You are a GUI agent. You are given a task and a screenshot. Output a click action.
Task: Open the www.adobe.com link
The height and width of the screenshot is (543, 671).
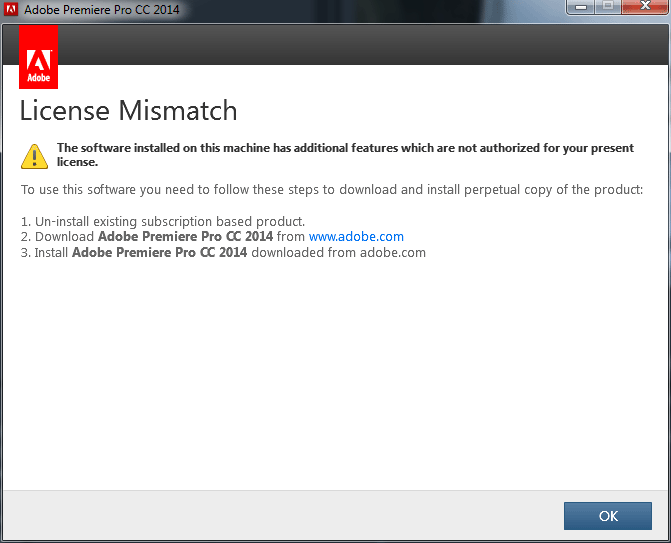click(356, 237)
